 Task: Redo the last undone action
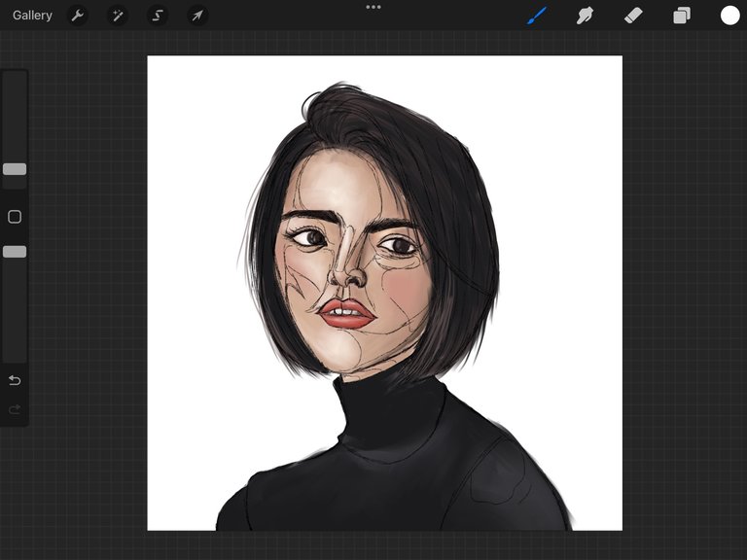(x=15, y=409)
